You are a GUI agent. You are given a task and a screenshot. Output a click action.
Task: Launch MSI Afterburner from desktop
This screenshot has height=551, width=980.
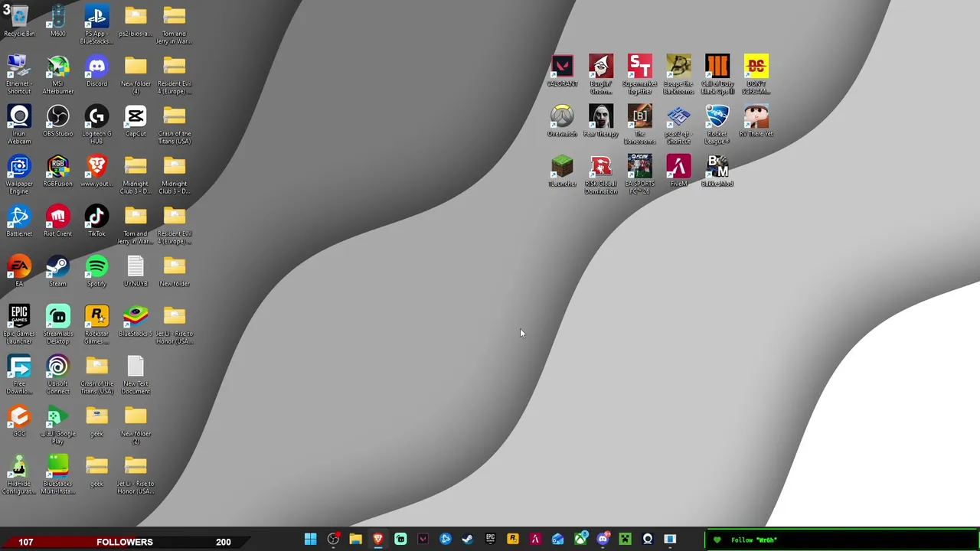57,74
